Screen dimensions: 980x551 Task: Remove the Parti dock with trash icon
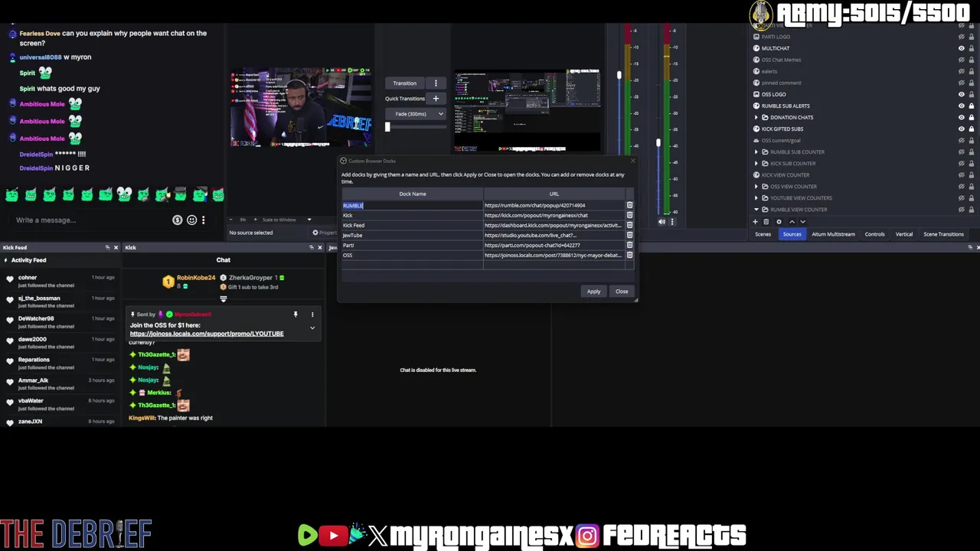[x=629, y=245]
